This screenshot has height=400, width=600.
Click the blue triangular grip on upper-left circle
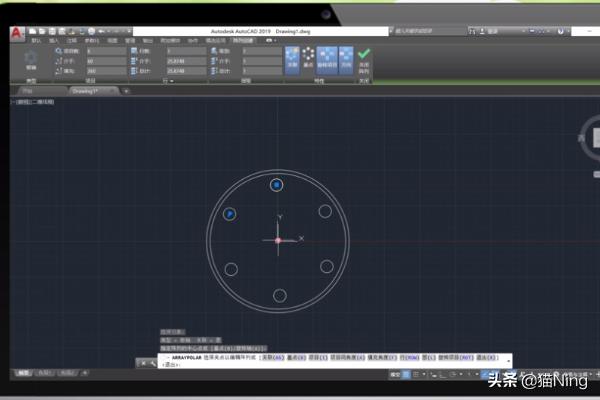click(230, 214)
